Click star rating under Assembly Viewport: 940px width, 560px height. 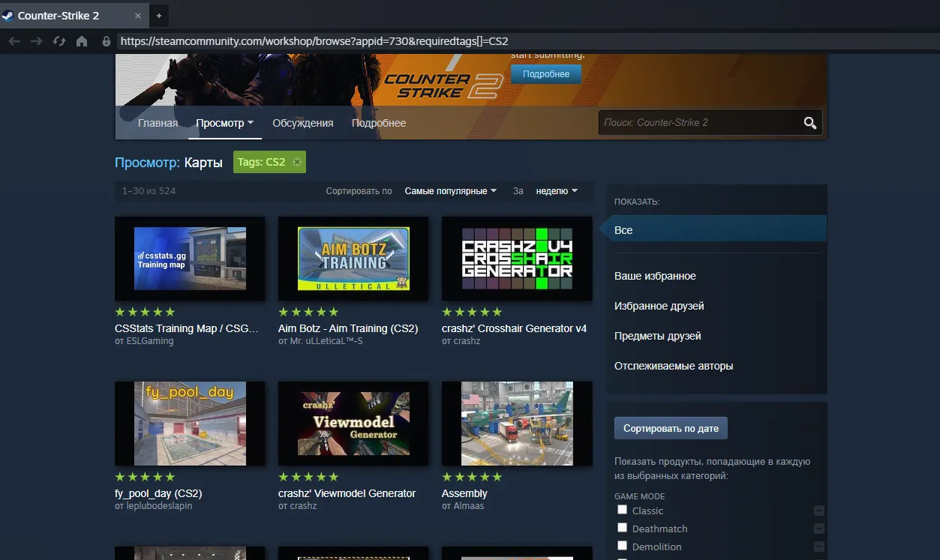pyautogui.click(x=472, y=477)
